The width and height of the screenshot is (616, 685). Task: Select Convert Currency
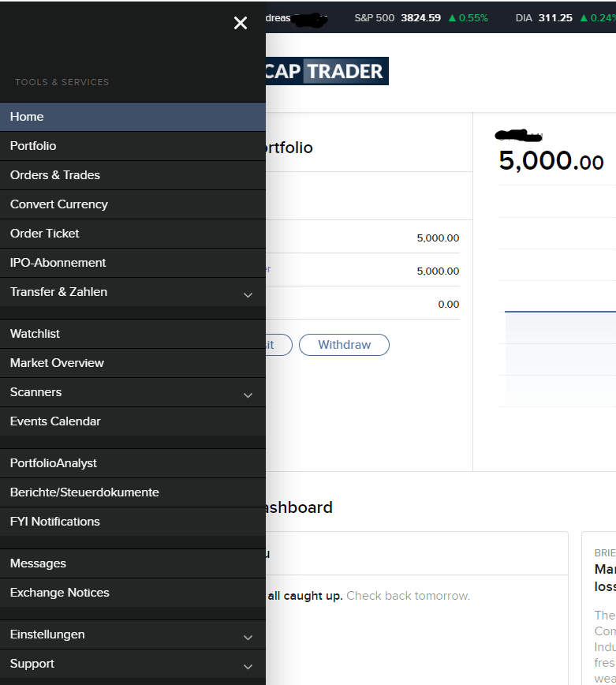click(133, 204)
